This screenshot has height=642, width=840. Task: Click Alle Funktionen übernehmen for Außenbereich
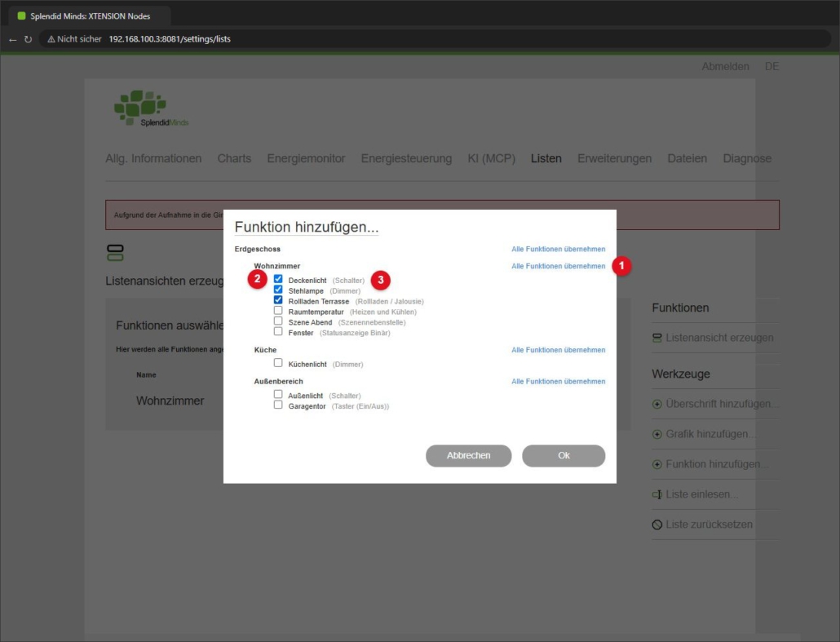[x=558, y=382]
